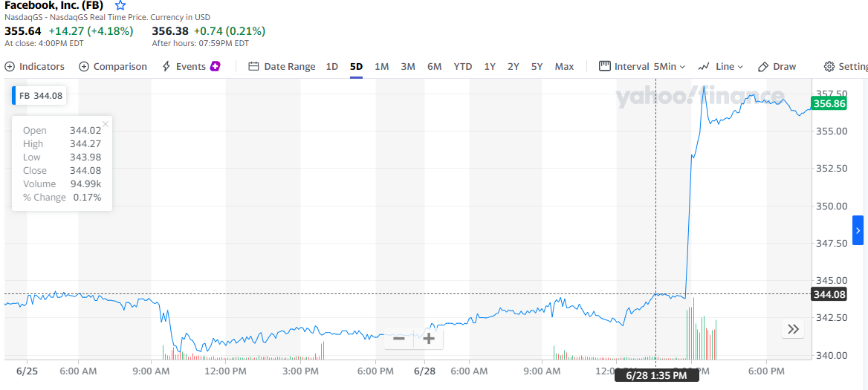Click the +0.74 (0.21%) after-hours change
868x390 pixels.
click(x=229, y=31)
